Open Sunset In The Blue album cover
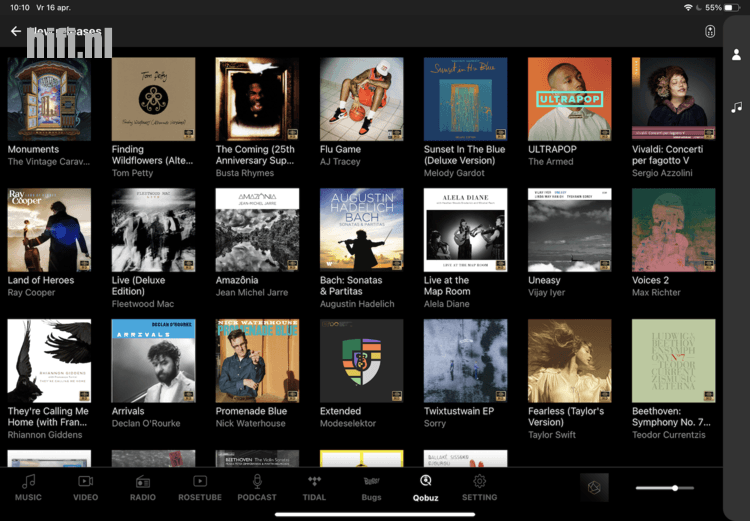This screenshot has height=521, width=750. point(465,99)
